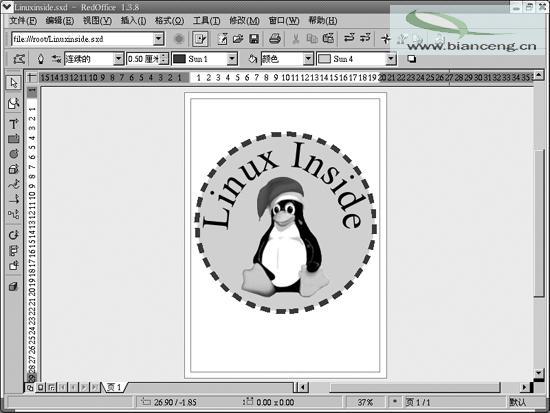Select the arrow selection tool
This screenshot has height=413, width=550.
coord(14,83)
